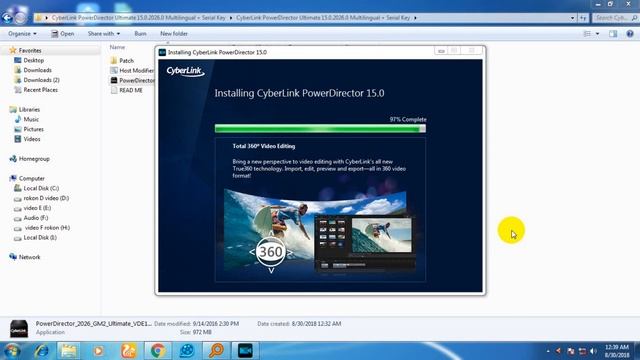
Task: Open the Music library
Action: (x=27, y=119)
